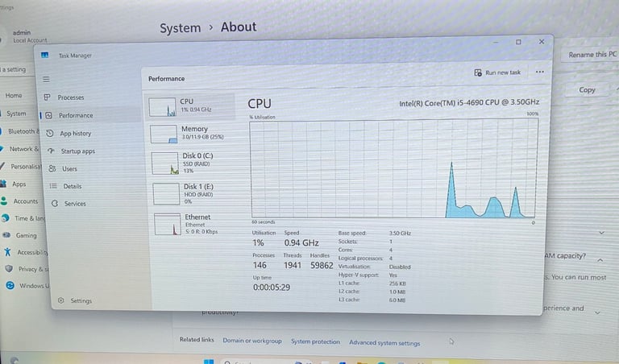Click the taskbar search box

[x=256, y=362]
